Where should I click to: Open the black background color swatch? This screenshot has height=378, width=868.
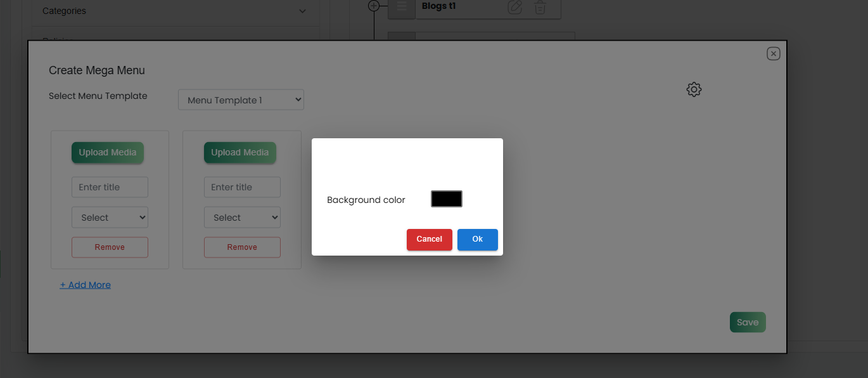pos(447,199)
